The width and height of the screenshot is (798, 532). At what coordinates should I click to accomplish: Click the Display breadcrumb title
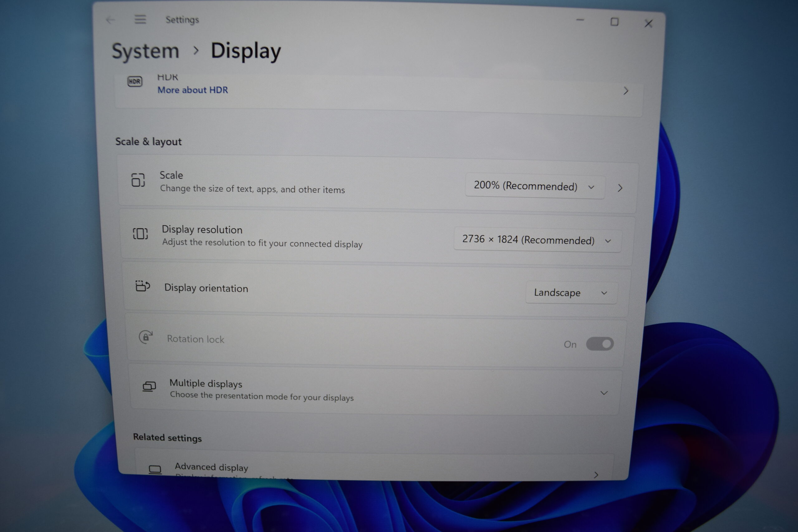point(246,51)
